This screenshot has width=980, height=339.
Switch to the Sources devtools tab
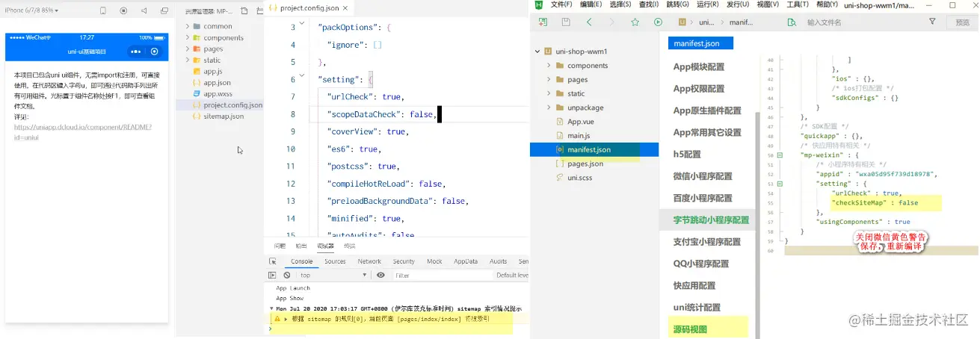(335, 261)
